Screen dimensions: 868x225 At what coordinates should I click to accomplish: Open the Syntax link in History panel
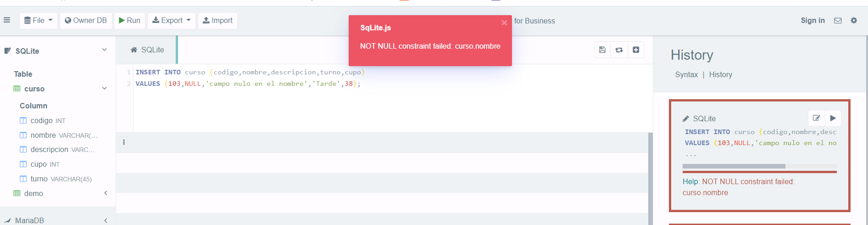click(686, 74)
